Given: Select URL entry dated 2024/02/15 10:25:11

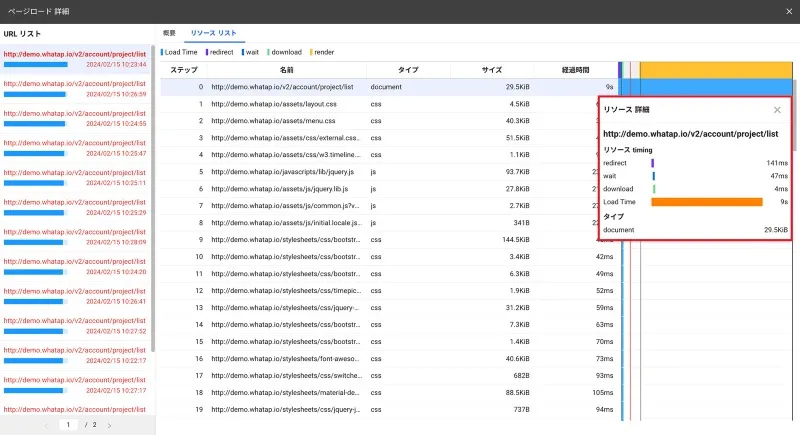Looking at the screenshot, I should point(75,177).
